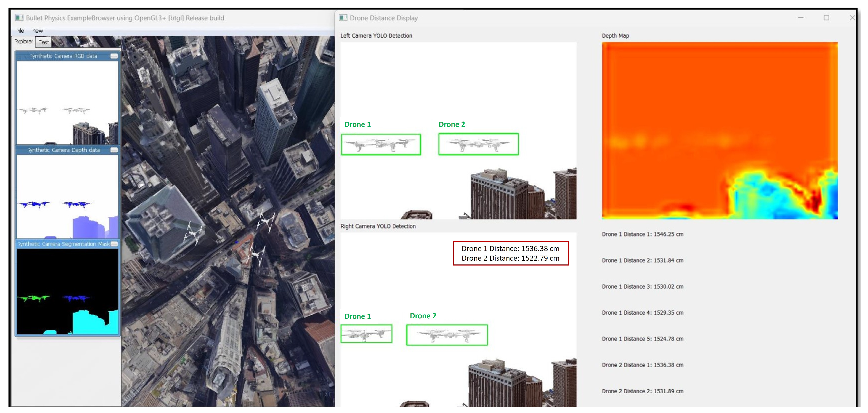This screenshot has width=868, height=413.
Task: Click the red-outlined drone distance summary box
Action: pos(510,253)
